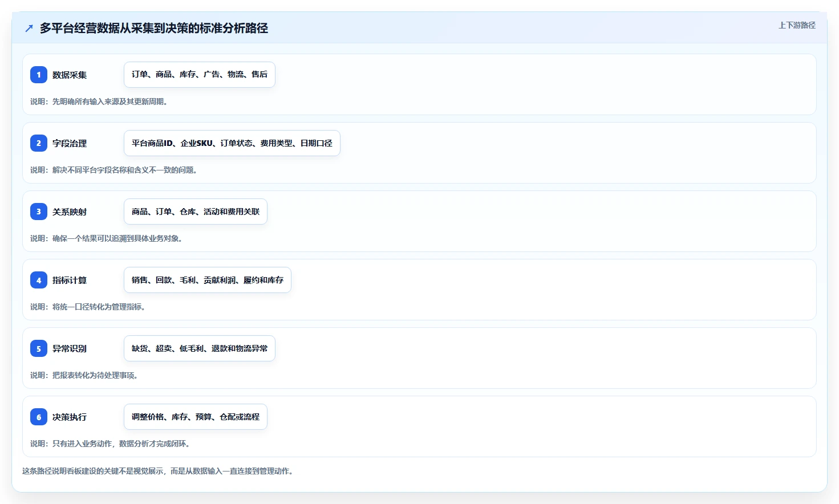Click the chip 缺货、超卖、低毛利、退款和物流异常
The height and width of the screenshot is (504, 839).
point(200,348)
